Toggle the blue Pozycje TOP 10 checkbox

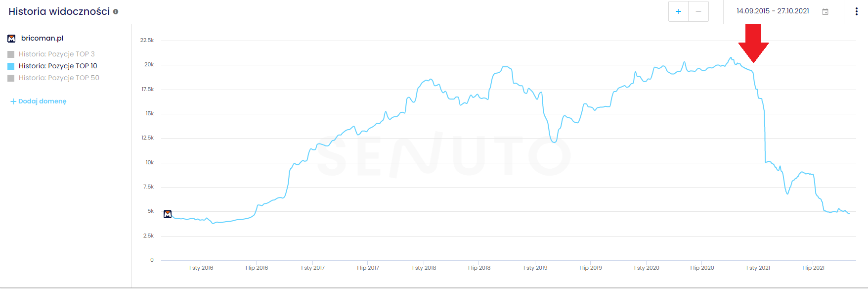pos(11,66)
